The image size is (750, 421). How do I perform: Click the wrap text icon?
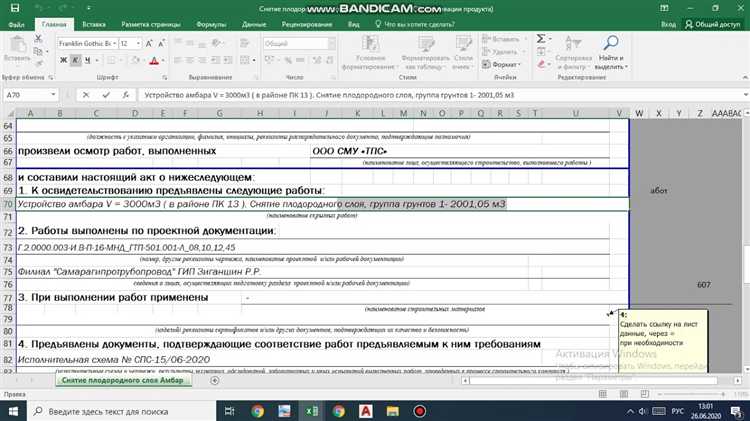[245, 44]
